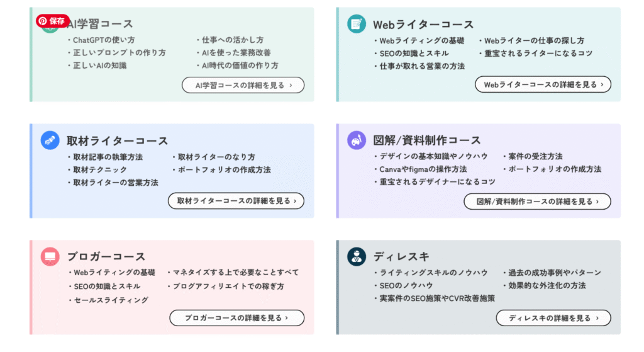
Task: Open Webライターコースの詳細を見る button
Action: [x=543, y=84]
